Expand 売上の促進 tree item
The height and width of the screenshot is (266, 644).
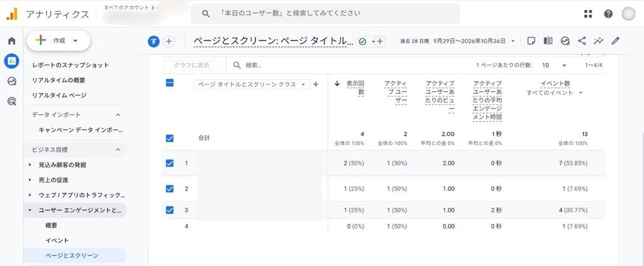(30, 180)
